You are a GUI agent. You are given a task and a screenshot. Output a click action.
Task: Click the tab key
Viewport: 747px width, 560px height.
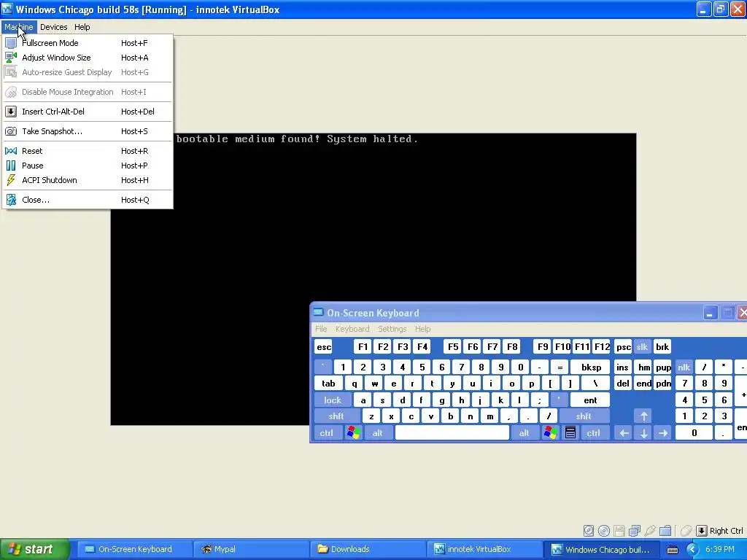328,384
